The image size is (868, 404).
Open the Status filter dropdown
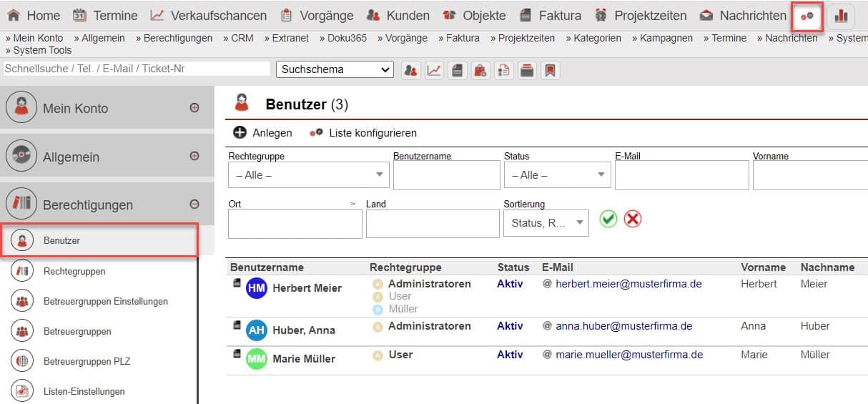point(557,175)
